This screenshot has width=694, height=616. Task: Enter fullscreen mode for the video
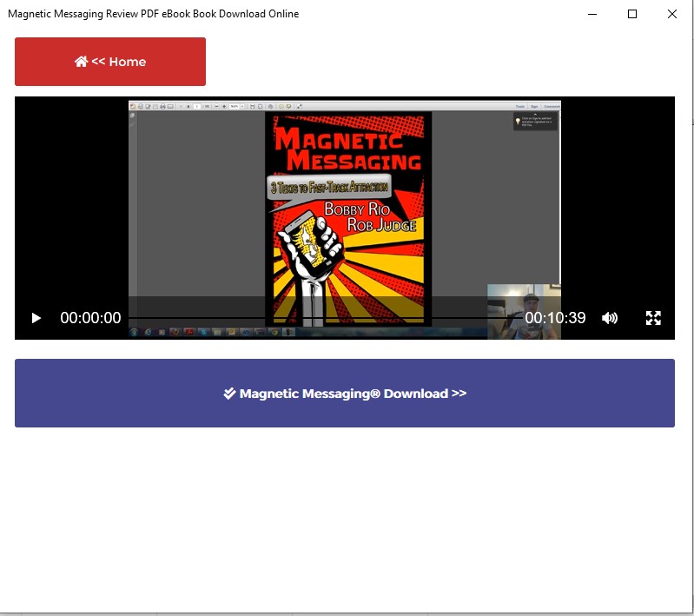click(x=653, y=318)
